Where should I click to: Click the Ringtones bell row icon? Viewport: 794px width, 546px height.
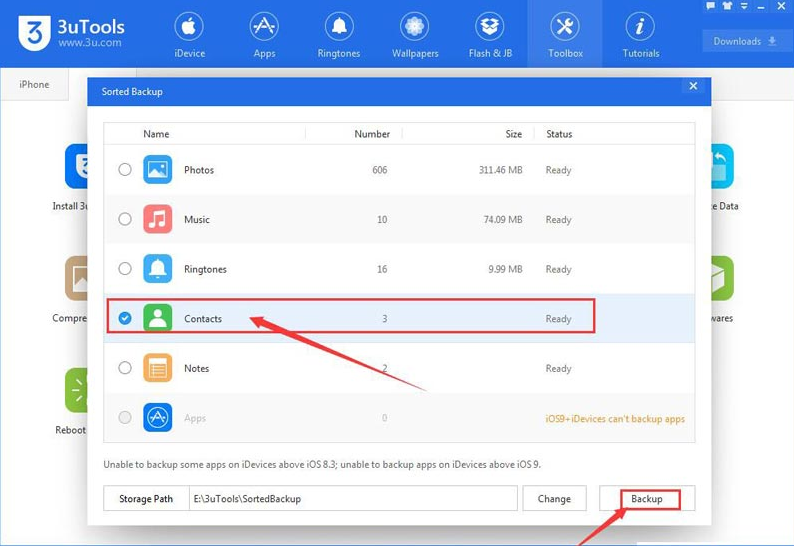pos(157,268)
